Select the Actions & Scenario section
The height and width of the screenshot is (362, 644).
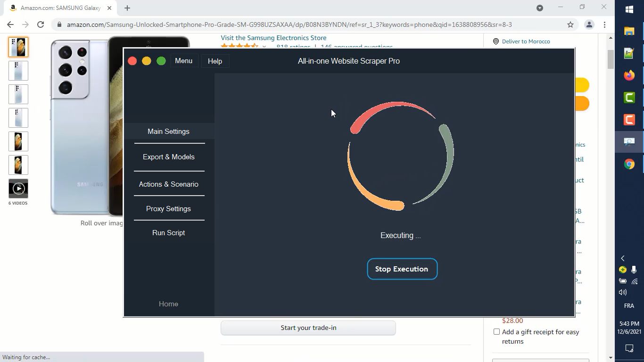click(x=169, y=184)
